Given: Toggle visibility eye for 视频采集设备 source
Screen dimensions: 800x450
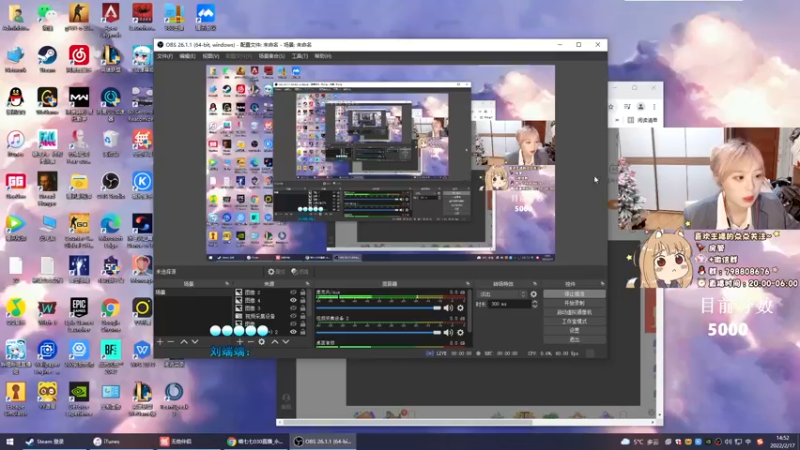Looking at the screenshot, I should pyautogui.click(x=293, y=316).
